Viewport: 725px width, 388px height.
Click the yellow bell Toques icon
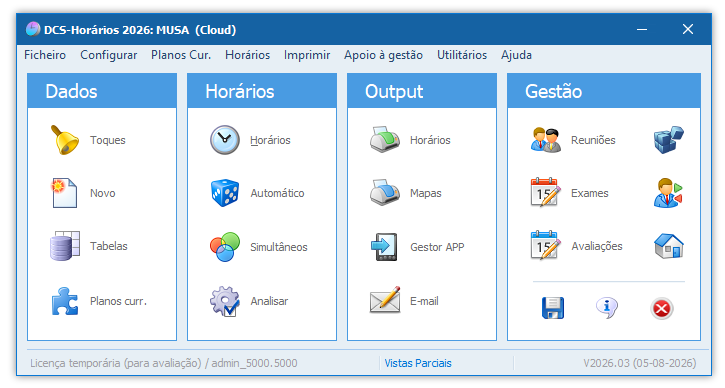[x=64, y=140]
